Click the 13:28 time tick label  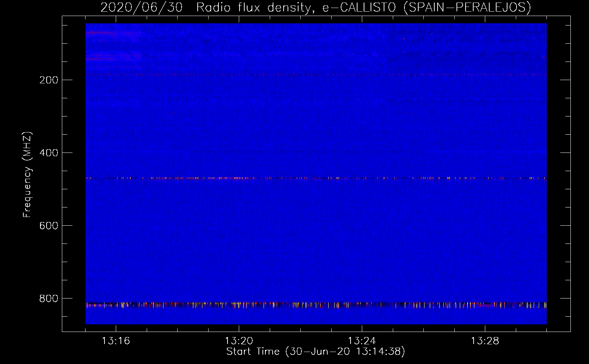click(485, 341)
